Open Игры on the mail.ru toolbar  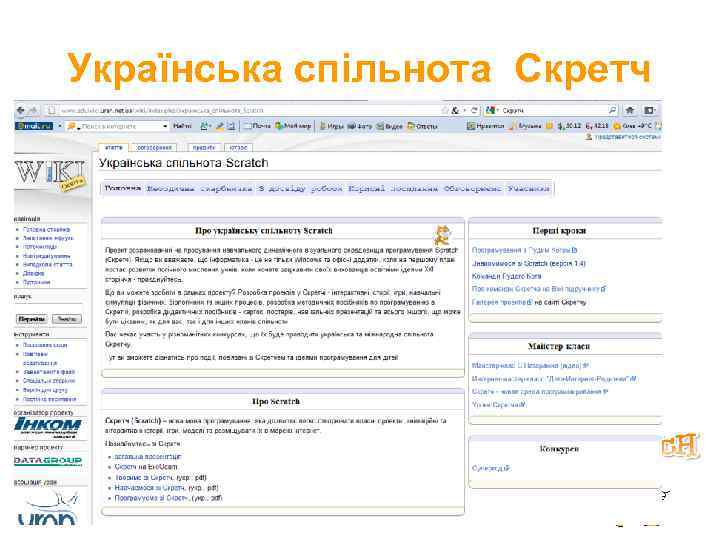(x=332, y=126)
